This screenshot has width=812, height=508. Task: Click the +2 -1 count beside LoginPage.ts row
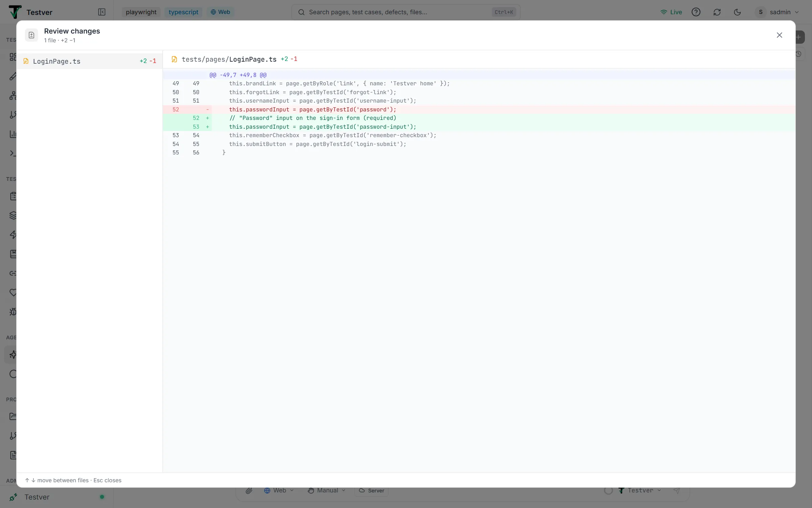pyautogui.click(x=148, y=61)
